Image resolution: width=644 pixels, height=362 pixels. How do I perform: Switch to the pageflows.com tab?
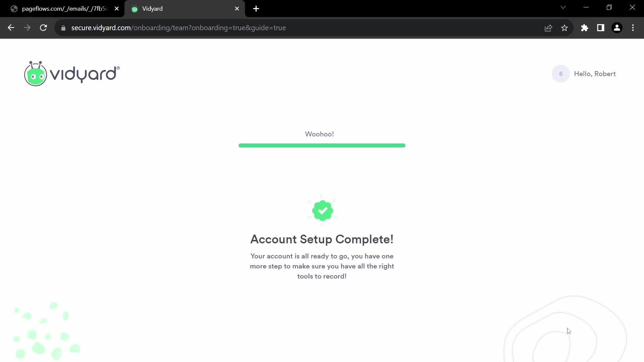click(x=63, y=9)
